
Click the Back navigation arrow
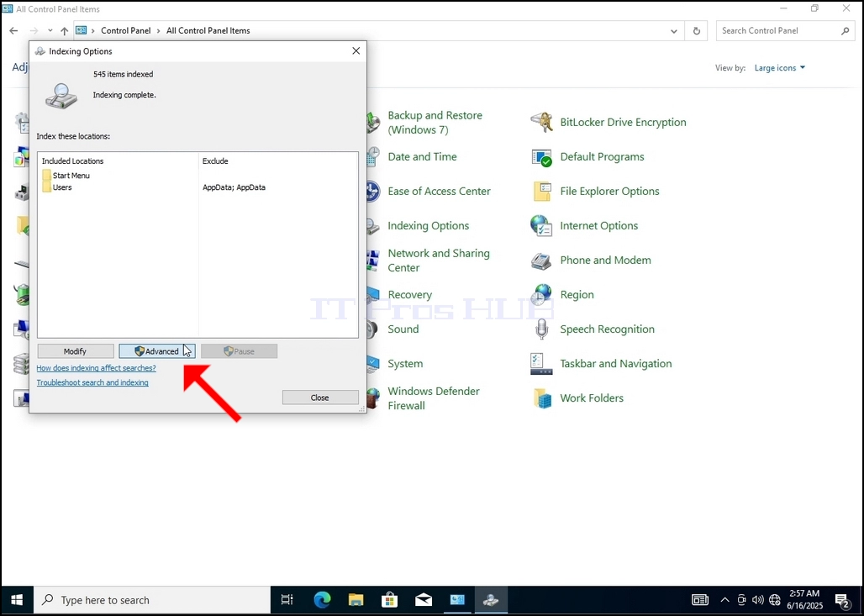(x=13, y=31)
